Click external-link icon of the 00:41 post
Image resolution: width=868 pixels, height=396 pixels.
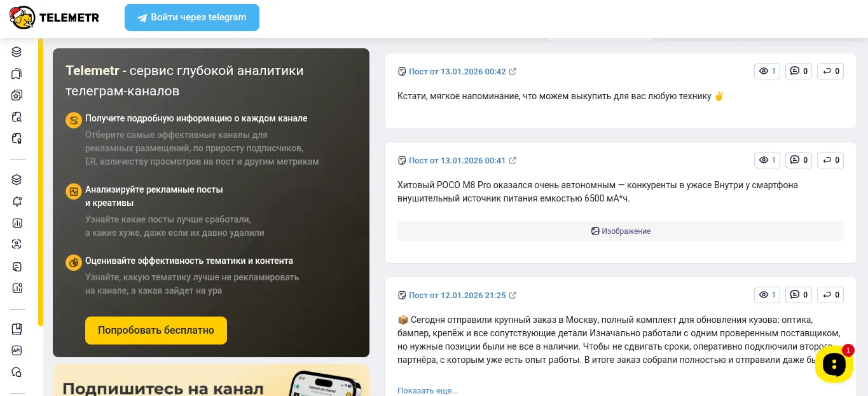[513, 161]
